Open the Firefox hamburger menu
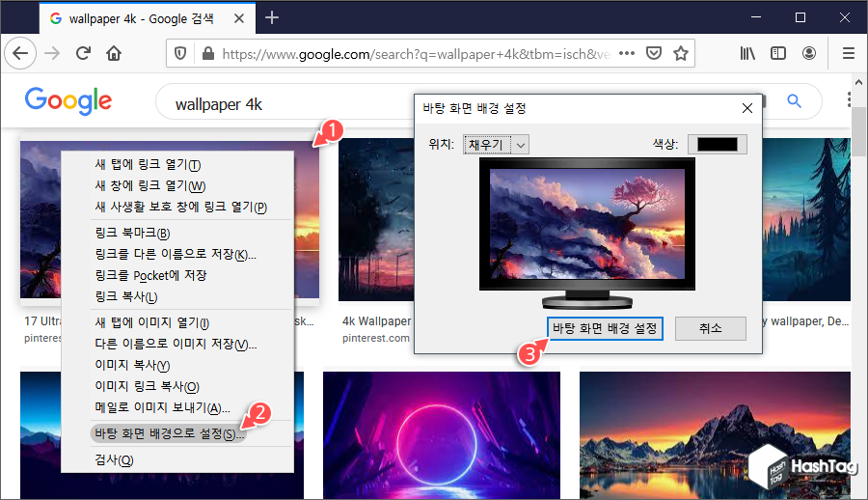This screenshot has height=500, width=868. (x=848, y=53)
